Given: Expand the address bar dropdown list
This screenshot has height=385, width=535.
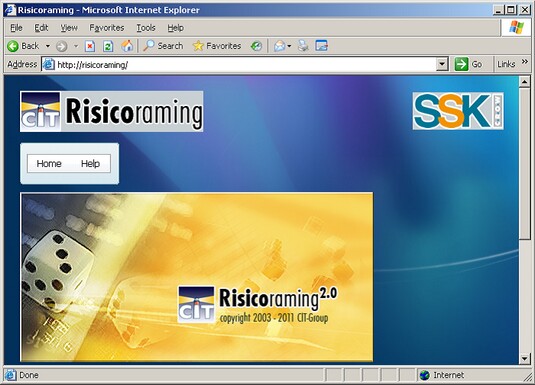Looking at the screenshot, I should tap(442, 64).
